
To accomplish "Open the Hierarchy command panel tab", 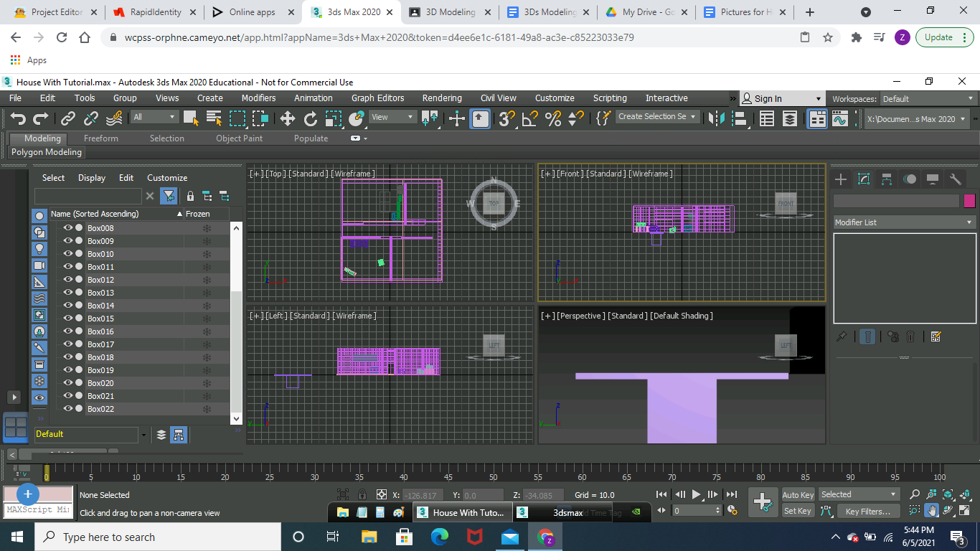I will click(x=887, y=179).
